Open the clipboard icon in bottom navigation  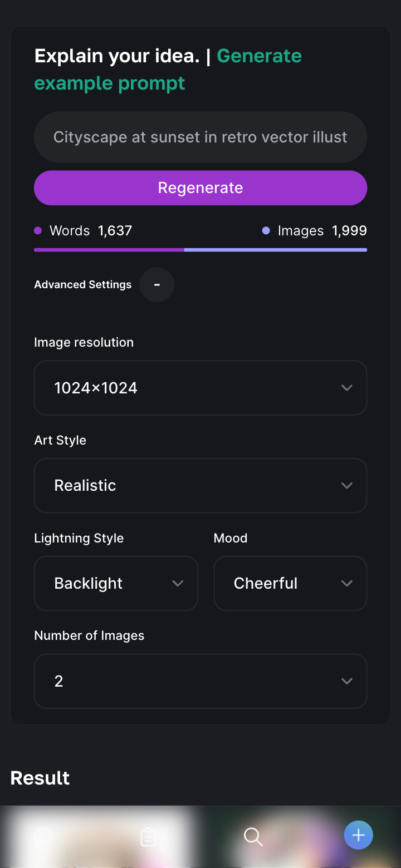[148, 837]
